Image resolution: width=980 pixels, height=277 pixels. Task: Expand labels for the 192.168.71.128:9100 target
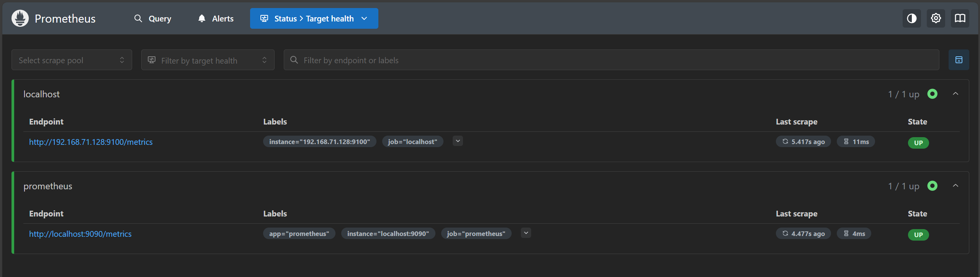[458, 141]
